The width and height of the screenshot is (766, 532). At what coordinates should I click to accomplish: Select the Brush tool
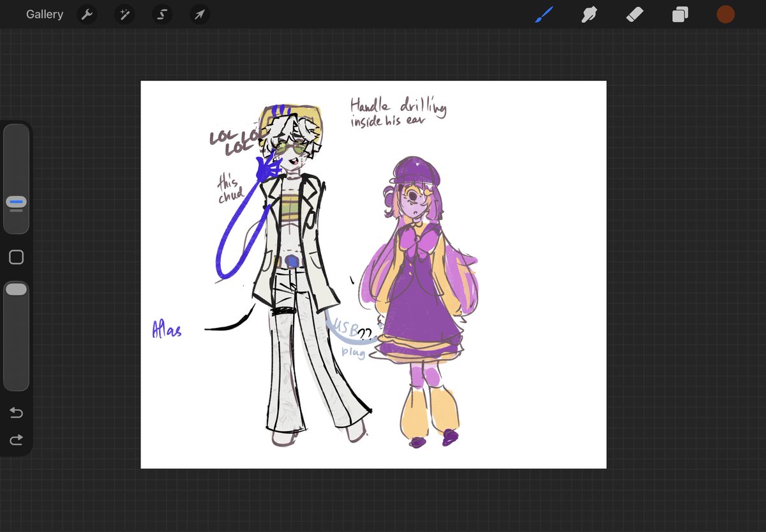[x=544, y=14]
